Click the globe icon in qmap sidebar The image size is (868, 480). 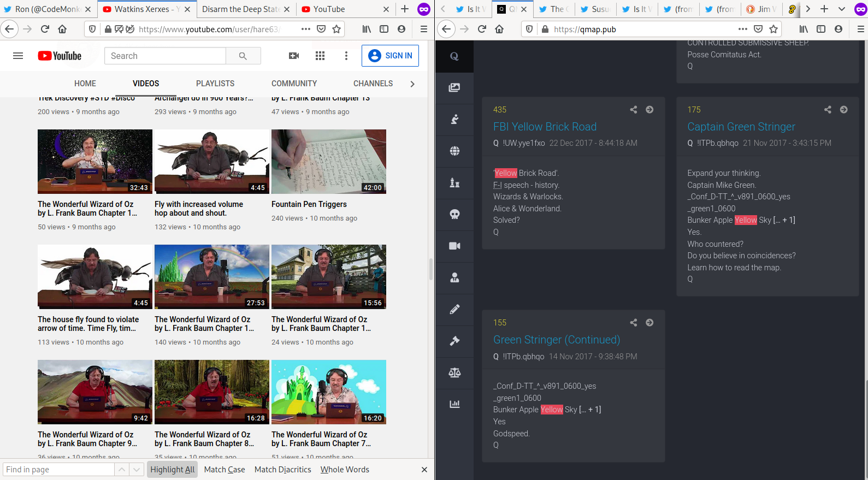point(454,151)
